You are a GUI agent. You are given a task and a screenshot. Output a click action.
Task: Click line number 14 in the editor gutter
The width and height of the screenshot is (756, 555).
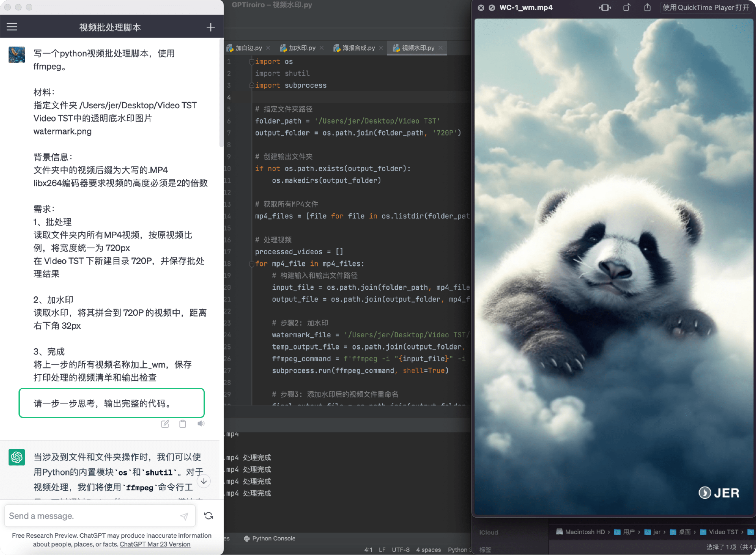click(228, 216)
